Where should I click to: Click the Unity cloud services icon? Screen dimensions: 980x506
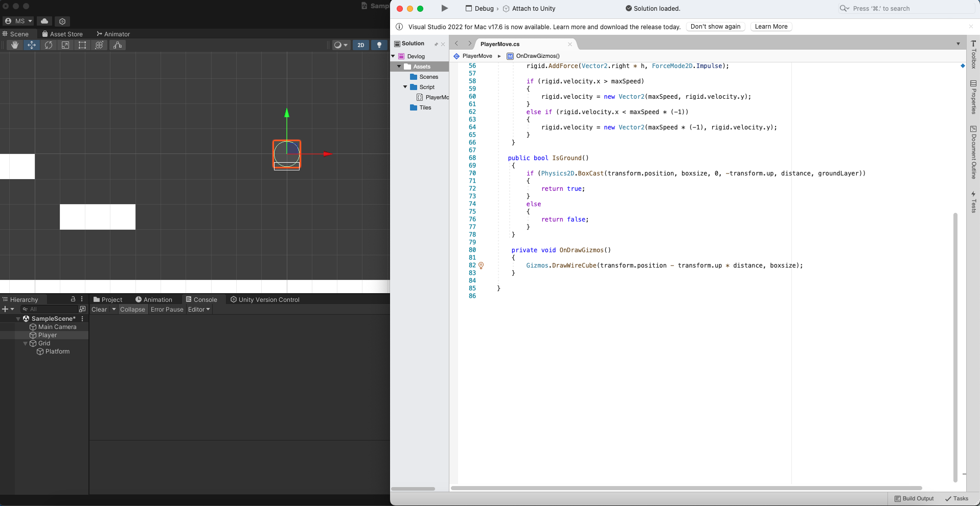(x=44, y=21)
